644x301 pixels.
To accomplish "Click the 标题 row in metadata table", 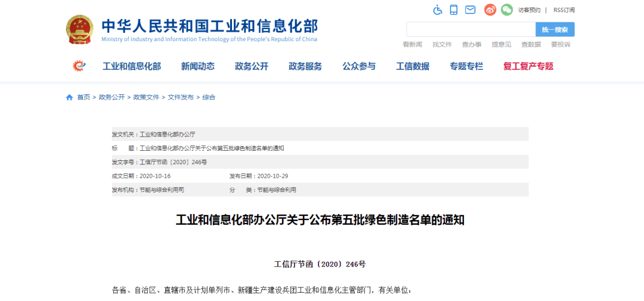I will (320, 148).
